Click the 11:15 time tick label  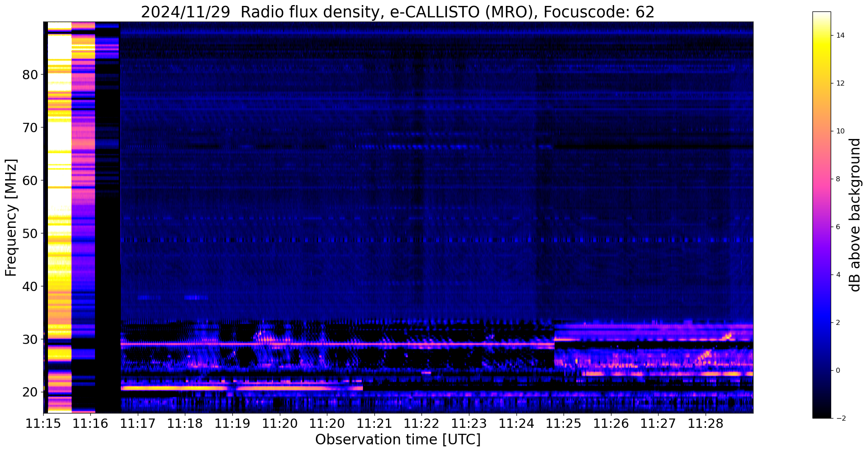43,423
